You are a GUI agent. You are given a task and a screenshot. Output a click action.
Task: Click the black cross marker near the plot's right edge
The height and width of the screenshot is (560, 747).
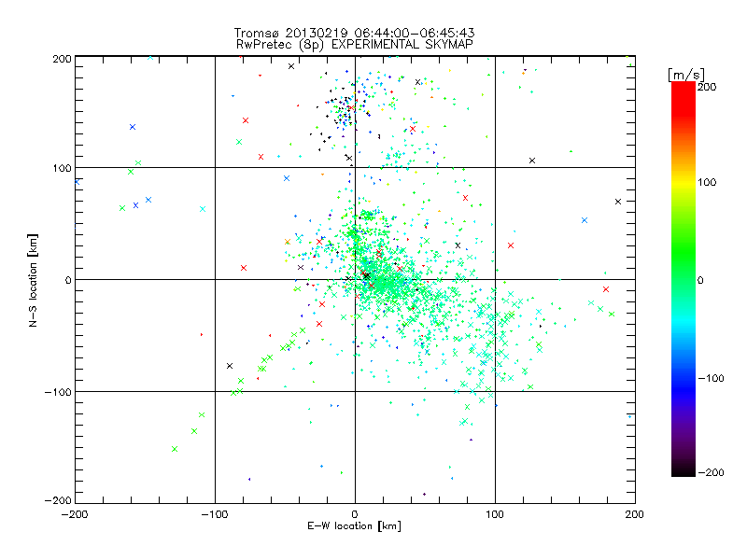tap(618, 202)
